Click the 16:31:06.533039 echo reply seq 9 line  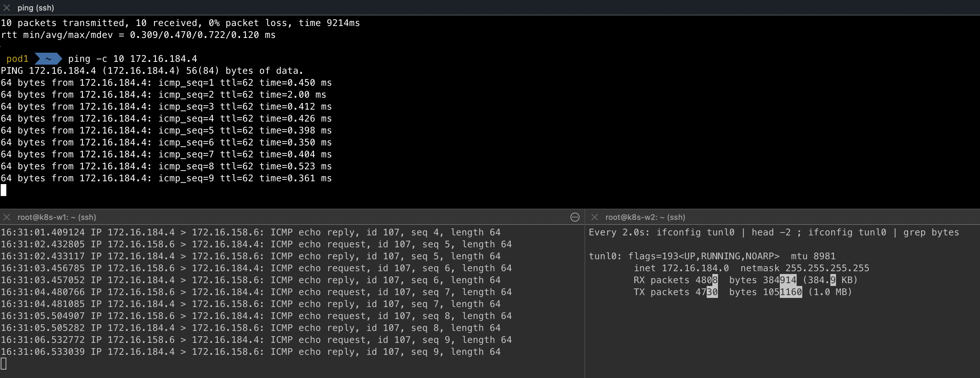tap(251, 352)
